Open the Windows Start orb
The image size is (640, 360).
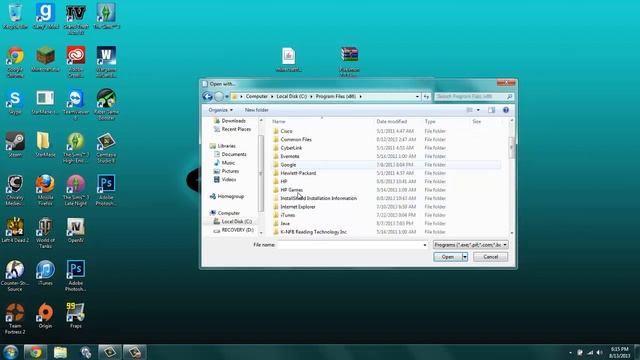(11, 352)
